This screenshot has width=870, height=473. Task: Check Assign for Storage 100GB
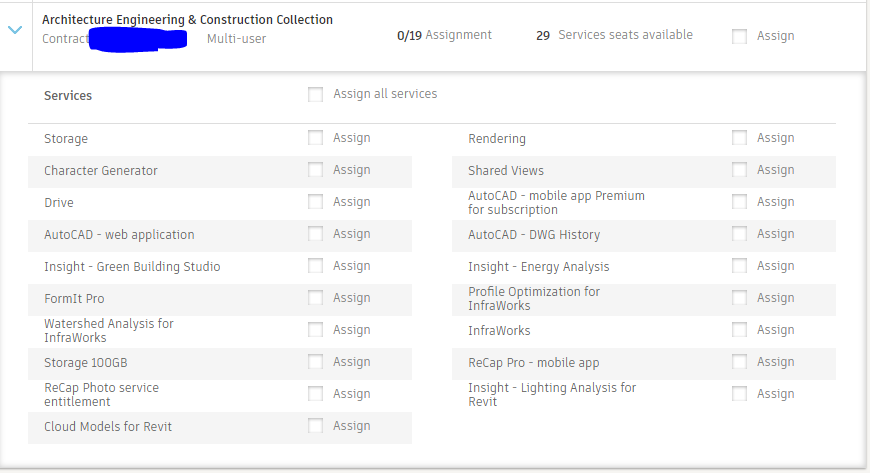coord(316,362)
